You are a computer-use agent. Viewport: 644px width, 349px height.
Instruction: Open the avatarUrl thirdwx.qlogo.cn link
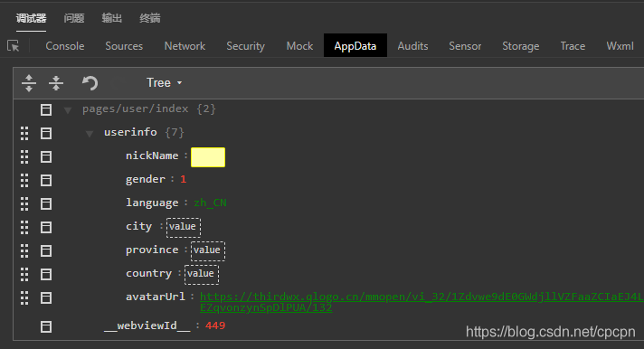point(421,302)
